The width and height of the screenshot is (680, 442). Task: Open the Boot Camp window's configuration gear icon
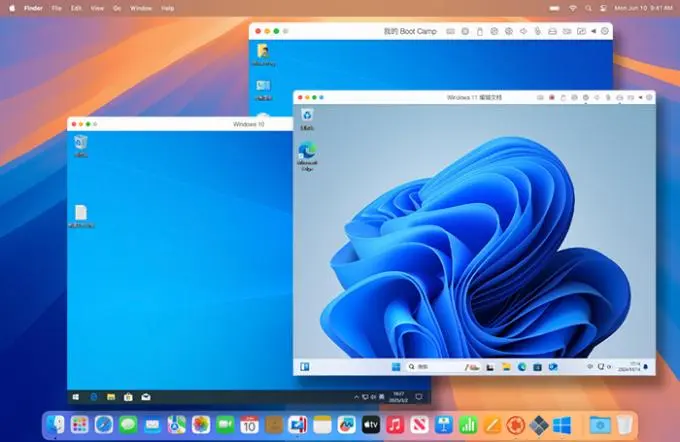pos(605,31)
